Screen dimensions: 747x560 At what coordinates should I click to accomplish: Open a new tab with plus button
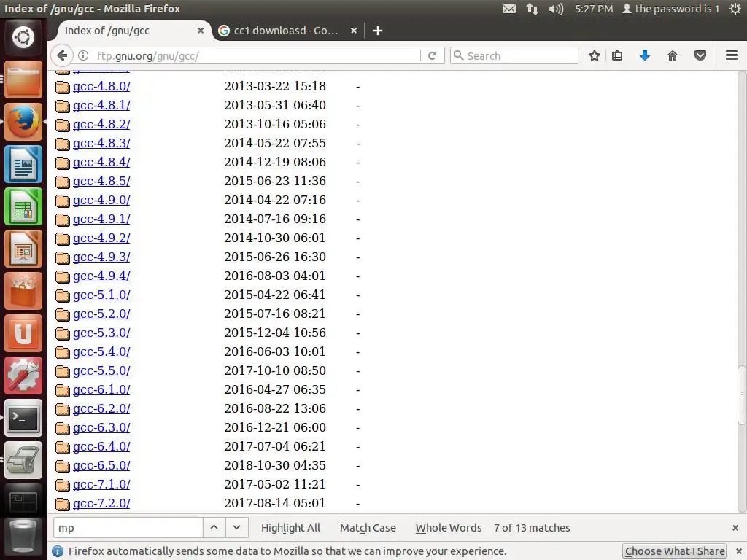[x=378, y=31]
